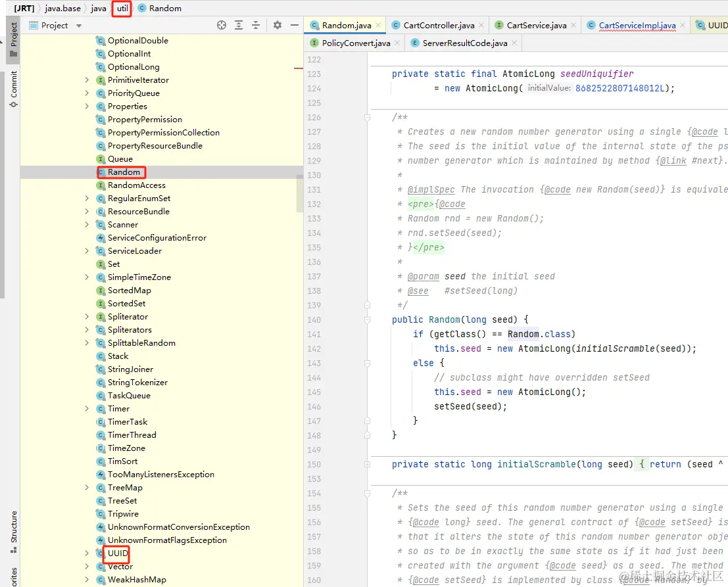728x587 pixels.
Task: Expand the UUID tree node
Action: tap(87, 553)
